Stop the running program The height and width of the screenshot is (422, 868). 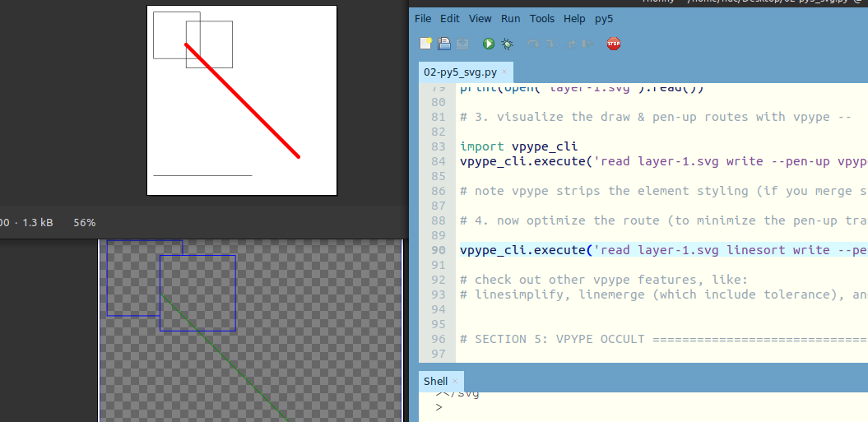[613, 44]
